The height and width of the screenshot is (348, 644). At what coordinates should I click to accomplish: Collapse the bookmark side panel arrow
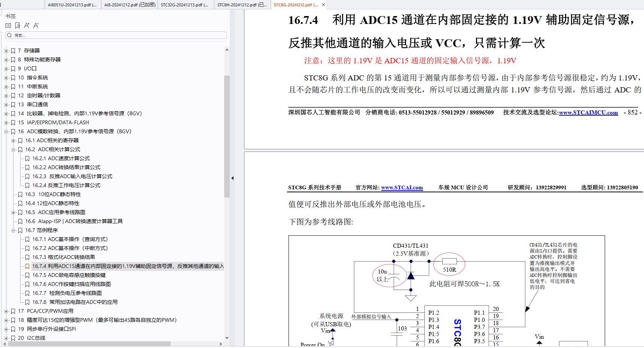(x=232, y=178)
